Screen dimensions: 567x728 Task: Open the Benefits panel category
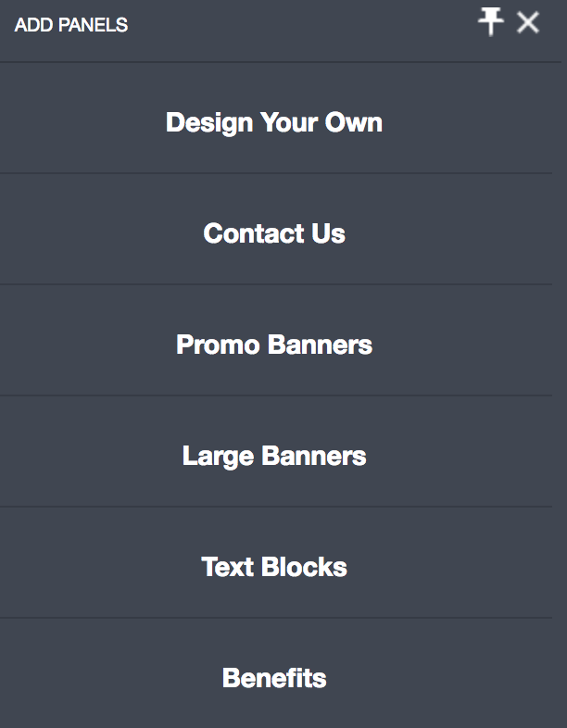[274, 678]
